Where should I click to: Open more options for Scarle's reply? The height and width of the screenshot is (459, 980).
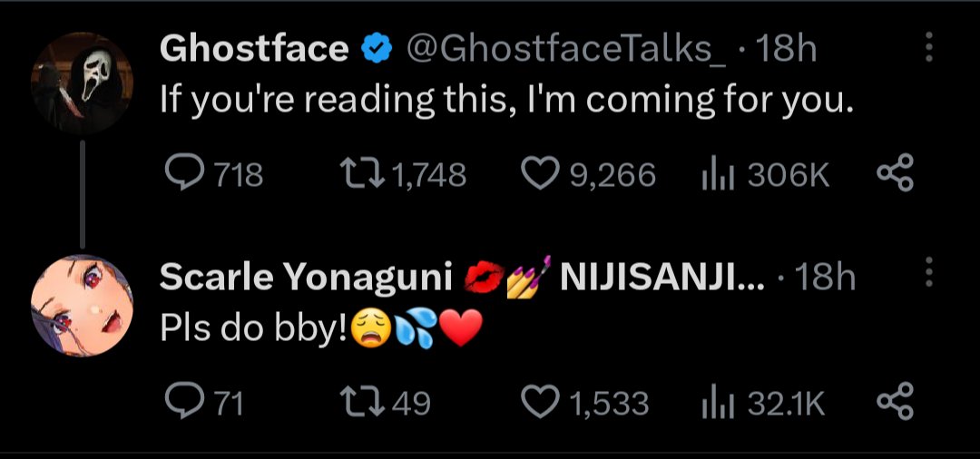click(926, 275)
